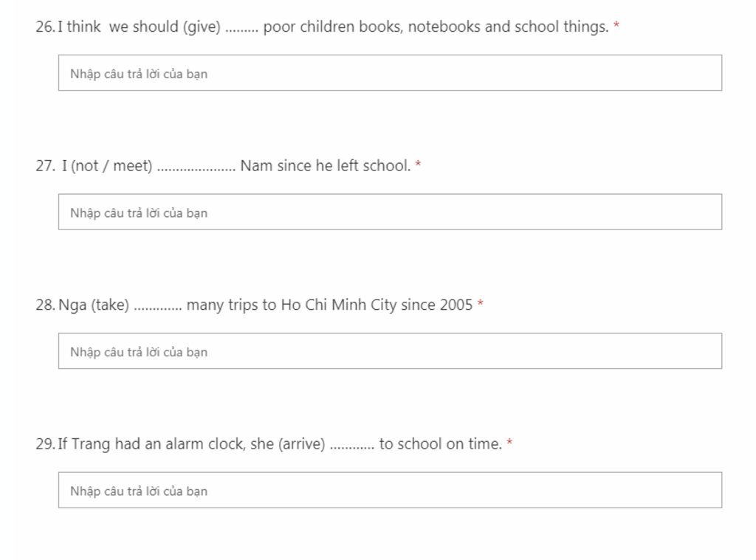Click the question number 26 label
This screenshot has width=756, height=560.
point(45,27)
